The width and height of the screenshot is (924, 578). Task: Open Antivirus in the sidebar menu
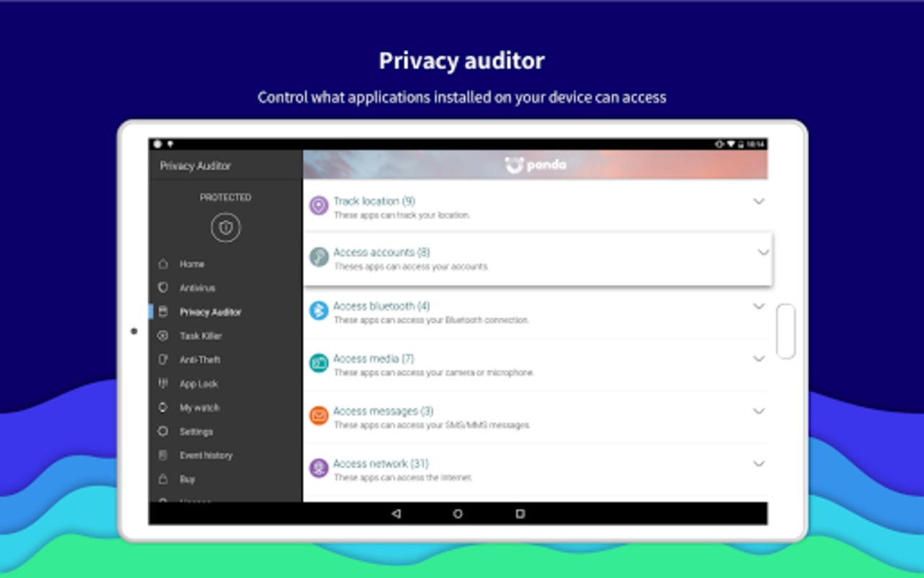(197, 288)
